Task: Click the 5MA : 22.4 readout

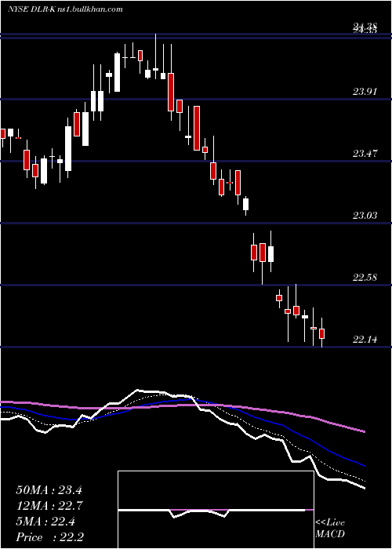Action: click(45, 522)
